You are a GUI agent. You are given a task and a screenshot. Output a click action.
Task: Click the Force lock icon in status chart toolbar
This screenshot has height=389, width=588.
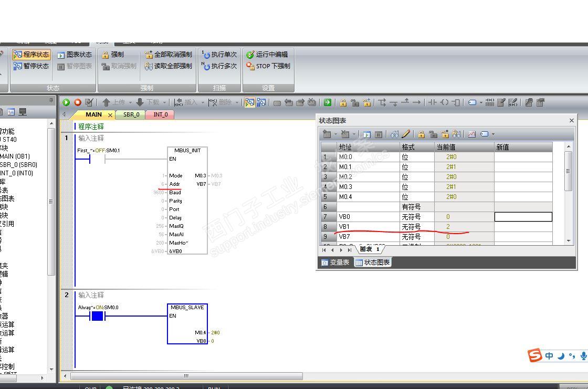click(421, 134)
